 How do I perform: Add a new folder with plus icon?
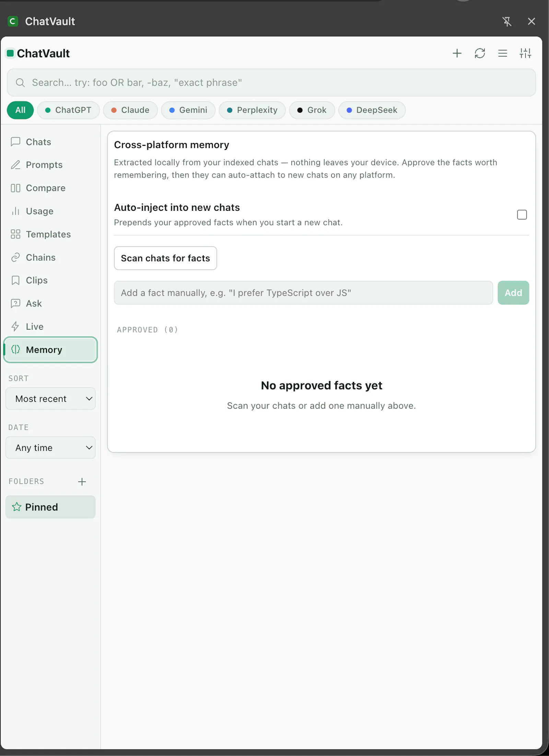pyautogui.click(x=82, y=481)
